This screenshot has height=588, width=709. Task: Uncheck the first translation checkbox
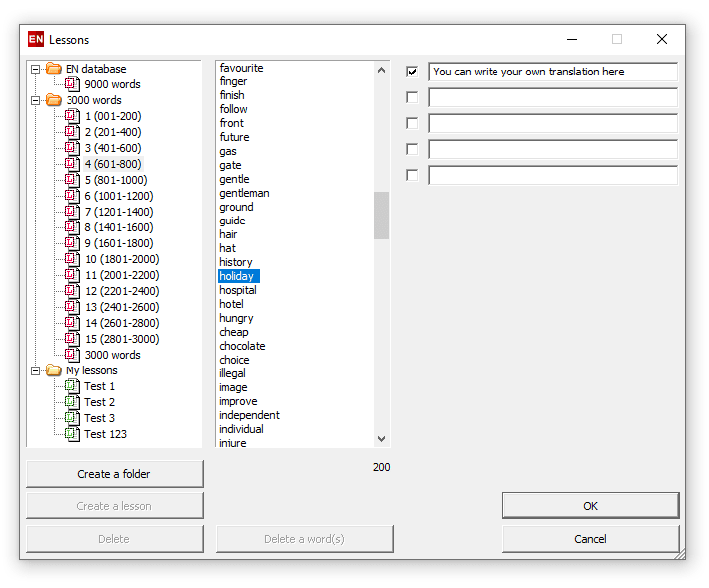(412, 72)
